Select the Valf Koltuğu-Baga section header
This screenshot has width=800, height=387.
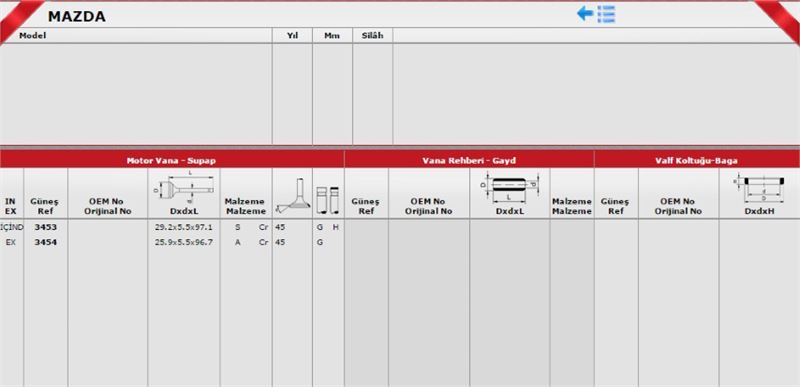pyautogui.click(x=696, y=161)
